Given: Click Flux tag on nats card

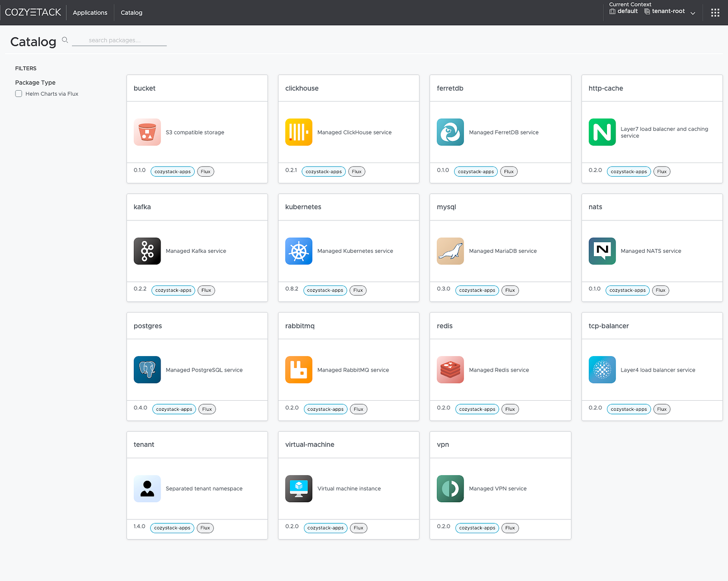Looking at the screenshot, I should pyautogui.click(x=661, y=290).
